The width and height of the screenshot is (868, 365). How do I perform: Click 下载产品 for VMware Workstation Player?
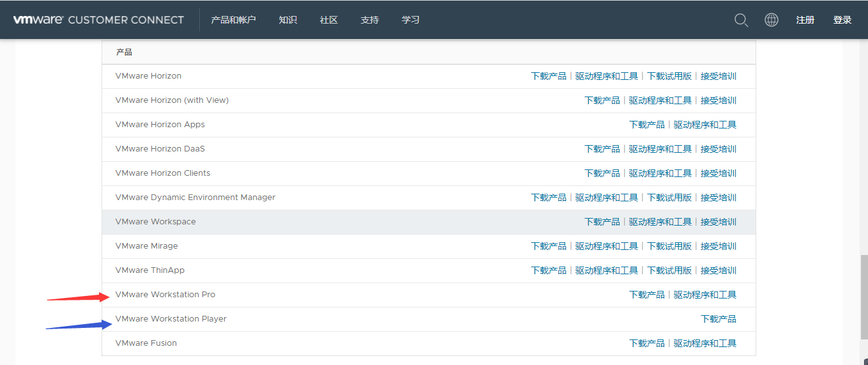[x=719, y=319]
